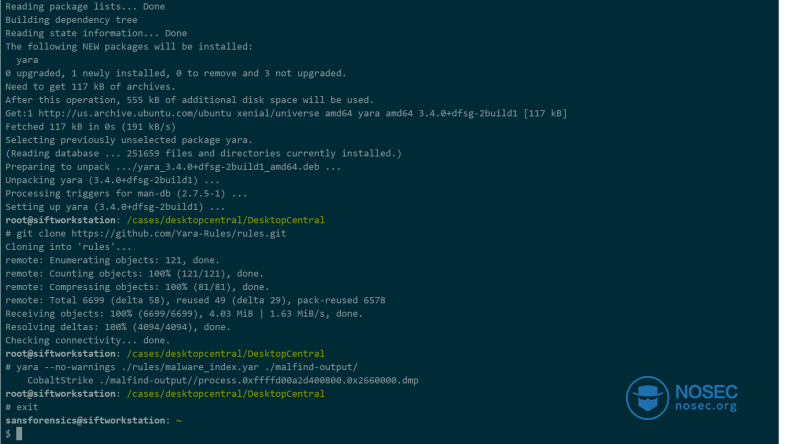Click the NOSEC hat-and-mask logo icon
The image size is (790, 444).
pos(647,398)
